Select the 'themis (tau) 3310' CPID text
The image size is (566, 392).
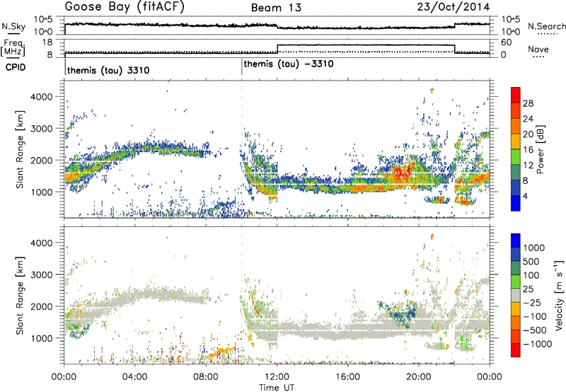click(108, 70)
